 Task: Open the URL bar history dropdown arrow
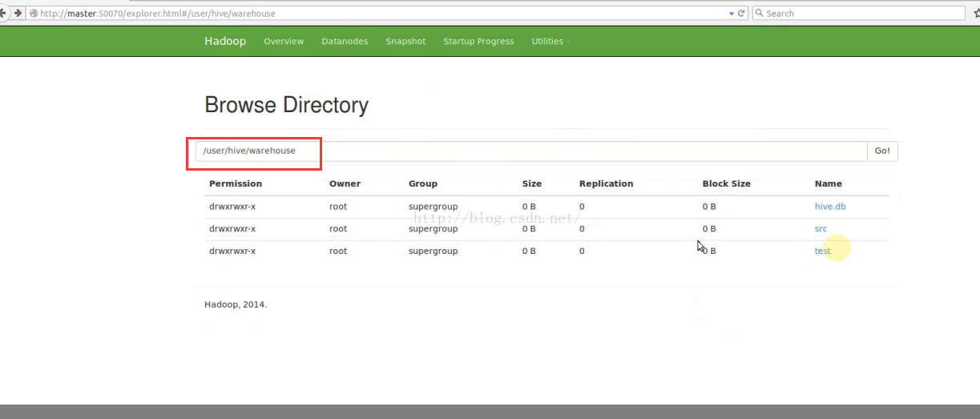tap(731, 14)
